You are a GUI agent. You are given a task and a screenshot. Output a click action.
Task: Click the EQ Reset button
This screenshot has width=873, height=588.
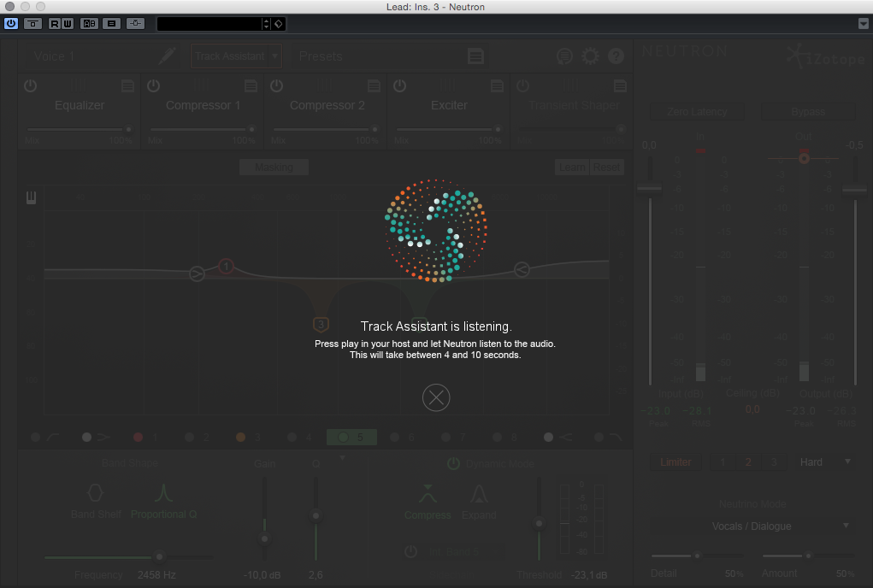607,167
